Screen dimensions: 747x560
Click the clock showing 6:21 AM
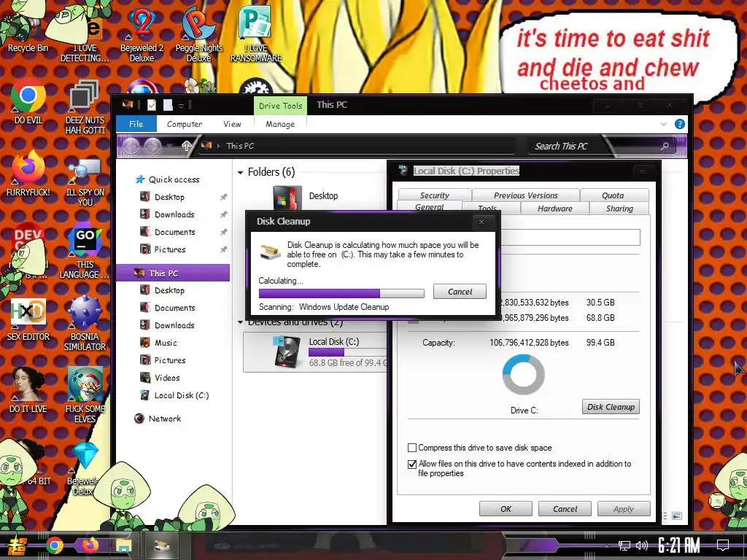coord(678,545)
